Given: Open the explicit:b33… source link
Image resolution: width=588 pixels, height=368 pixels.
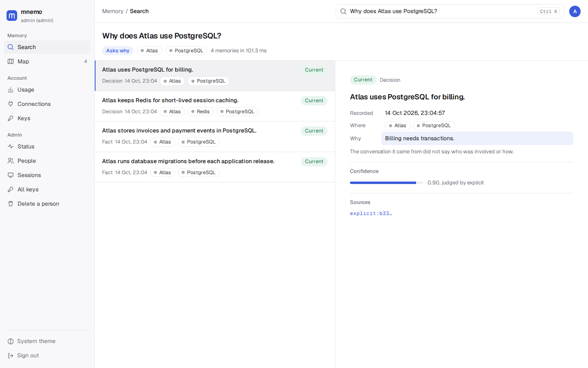Looking at the screenshot, I should pos(371,213).
